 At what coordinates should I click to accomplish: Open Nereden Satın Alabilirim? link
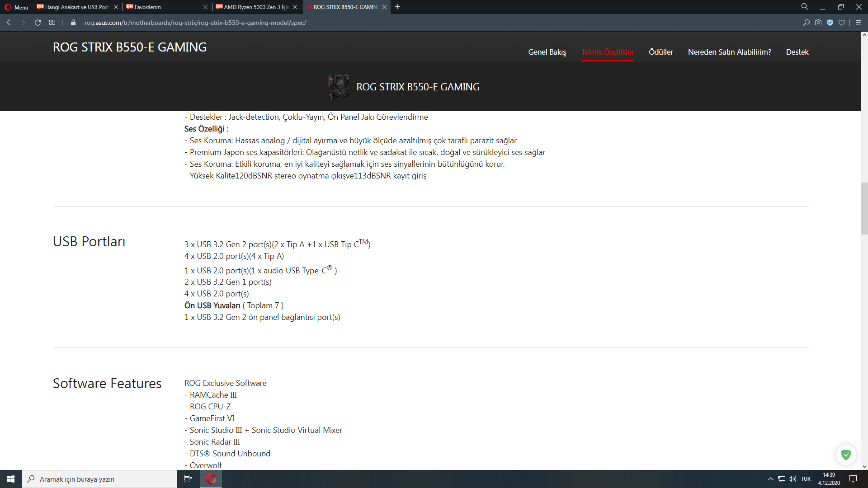729,52
